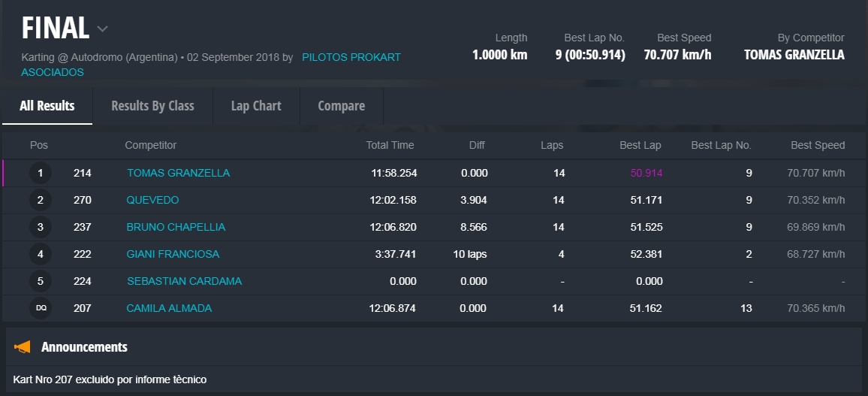Click the purple 50.914 best lap time
Screen dimensions: 868x396
646,173
